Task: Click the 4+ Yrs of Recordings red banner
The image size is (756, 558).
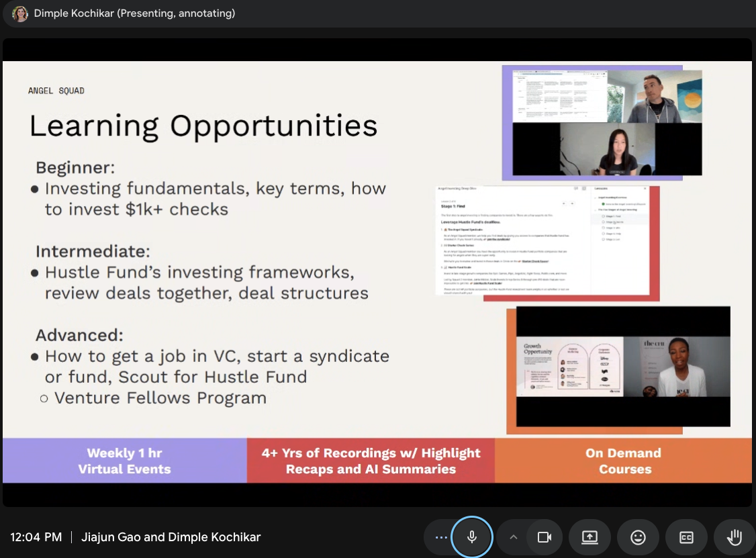Action: [x=371, y=461]
